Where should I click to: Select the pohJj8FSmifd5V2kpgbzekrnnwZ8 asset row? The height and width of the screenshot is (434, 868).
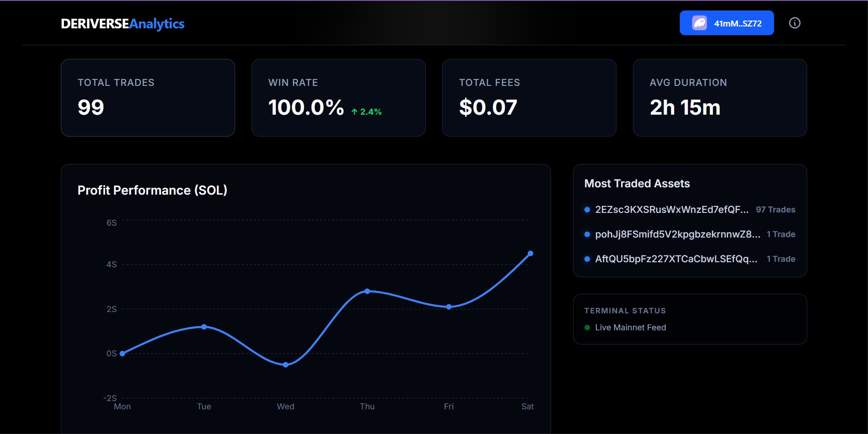coord(677,234)
